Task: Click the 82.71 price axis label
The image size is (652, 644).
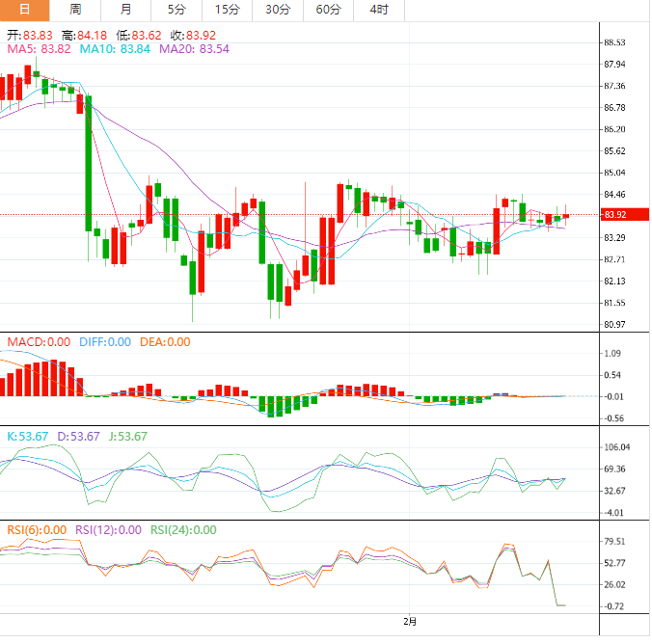Action: click(x=614, y=259)
